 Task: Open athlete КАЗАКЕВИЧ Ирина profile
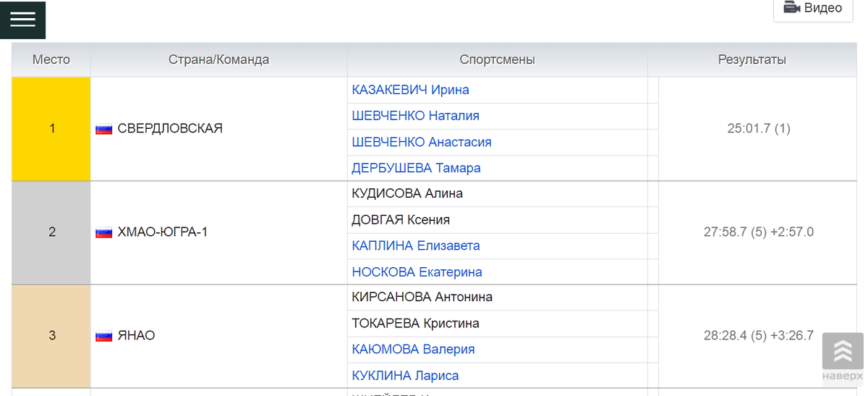(x=410, y=90)
